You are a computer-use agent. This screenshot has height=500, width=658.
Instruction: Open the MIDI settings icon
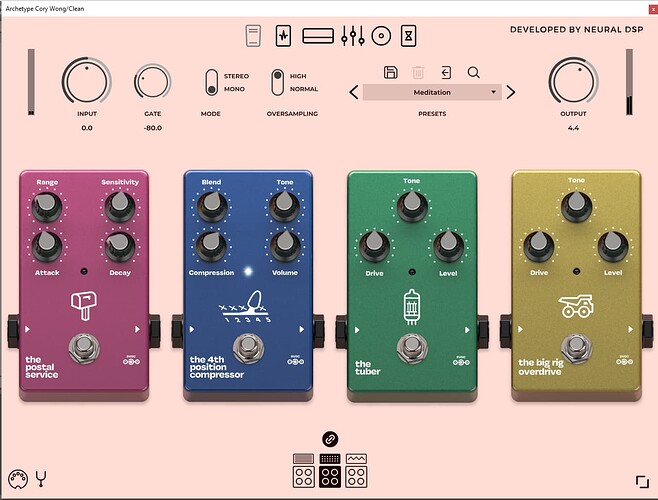pyautogui.click(x=15, y=477)
